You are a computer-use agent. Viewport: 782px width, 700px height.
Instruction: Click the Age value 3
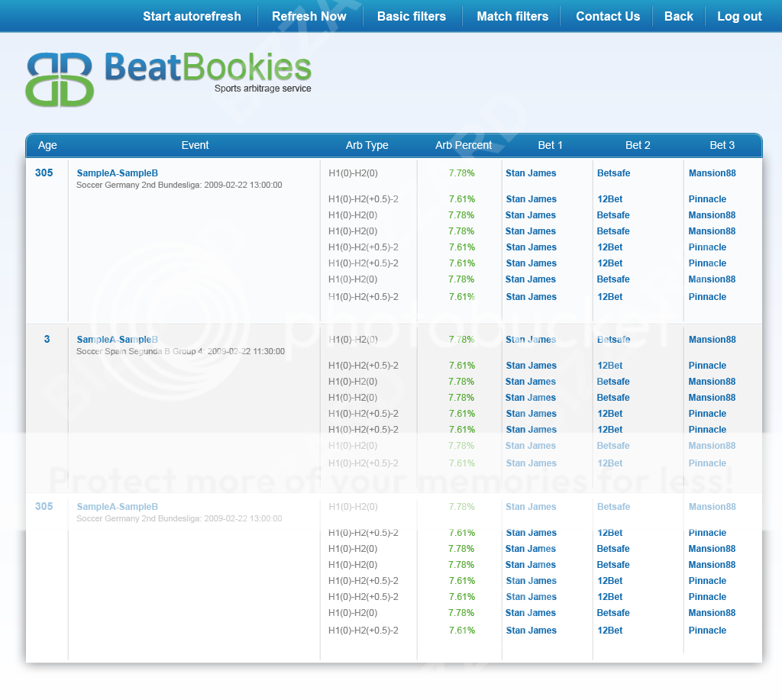tap(47, 339)
